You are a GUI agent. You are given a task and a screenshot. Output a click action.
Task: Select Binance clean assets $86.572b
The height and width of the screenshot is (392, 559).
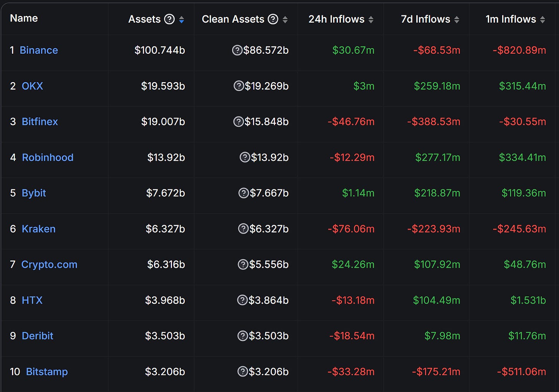266,50
